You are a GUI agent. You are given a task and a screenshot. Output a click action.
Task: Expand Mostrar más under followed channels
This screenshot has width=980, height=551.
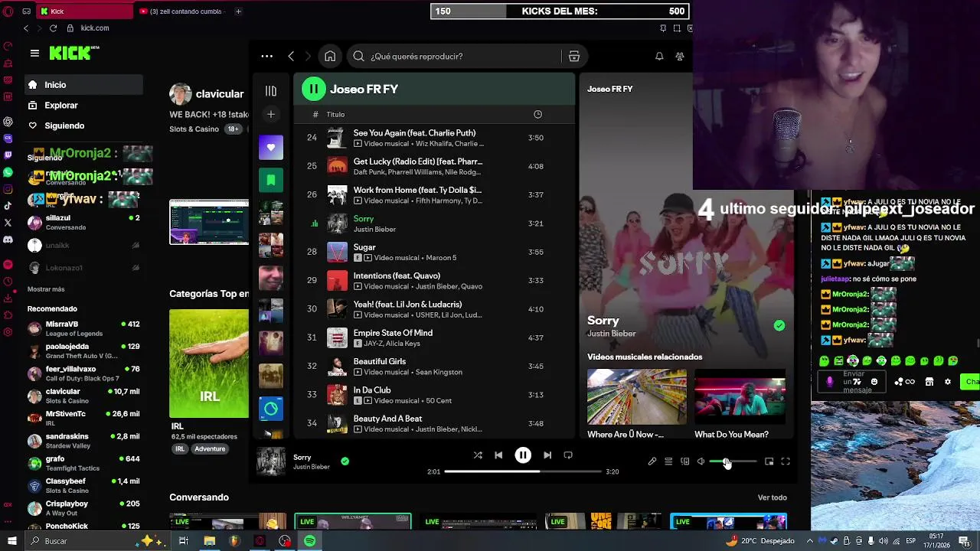point(46,289)
